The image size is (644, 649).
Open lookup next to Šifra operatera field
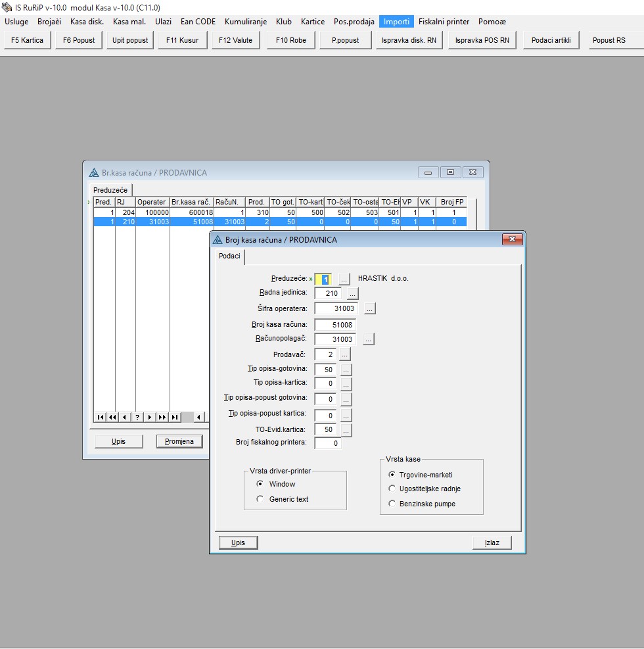(369, 308)
